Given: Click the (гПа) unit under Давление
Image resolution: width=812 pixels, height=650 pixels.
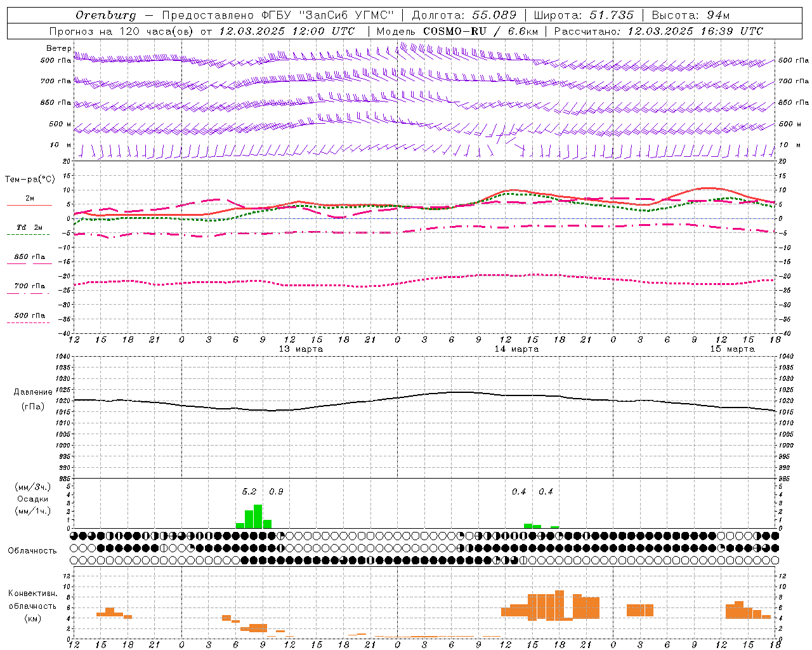Looking at the screenshot, I should 33,407.
